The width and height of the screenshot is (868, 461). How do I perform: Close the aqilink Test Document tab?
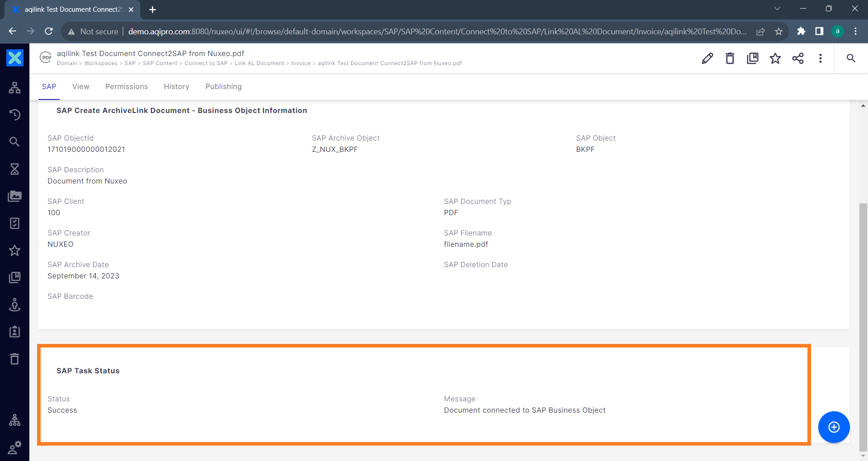tap(131, 9)
